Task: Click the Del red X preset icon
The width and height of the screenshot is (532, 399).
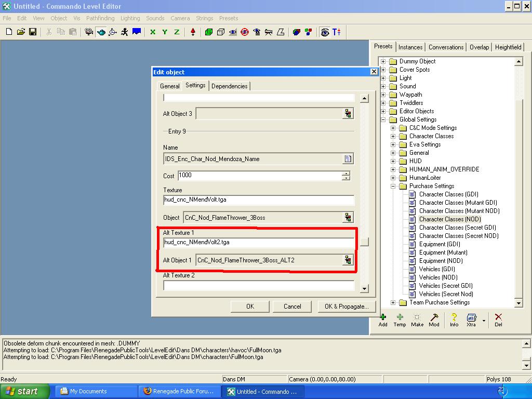Action: (498, 317)
